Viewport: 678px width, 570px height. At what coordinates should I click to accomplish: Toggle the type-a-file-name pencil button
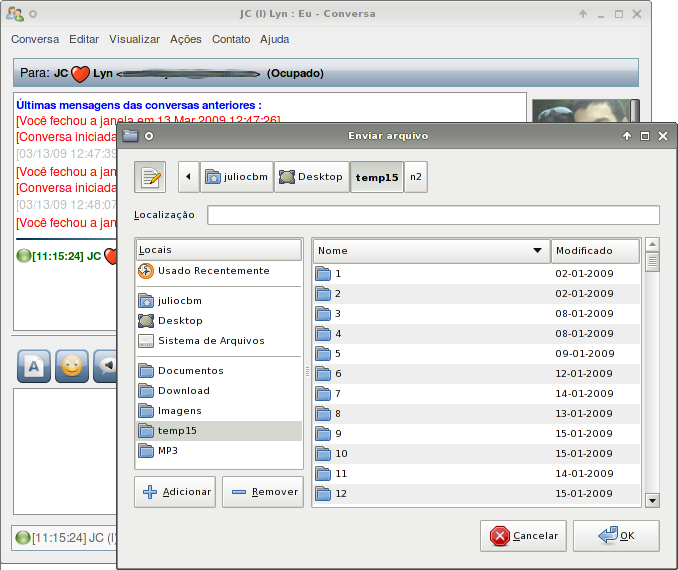pyautogui.click(x=150, y=177)
